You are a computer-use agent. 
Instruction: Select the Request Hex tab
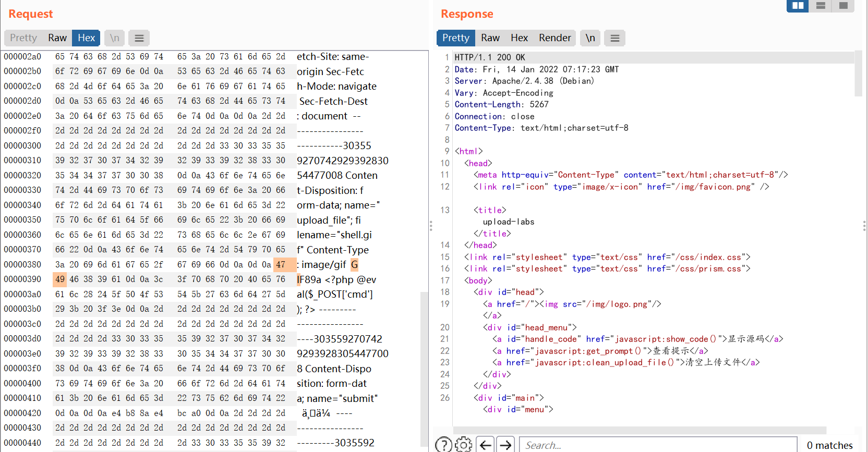coord(86,38)
